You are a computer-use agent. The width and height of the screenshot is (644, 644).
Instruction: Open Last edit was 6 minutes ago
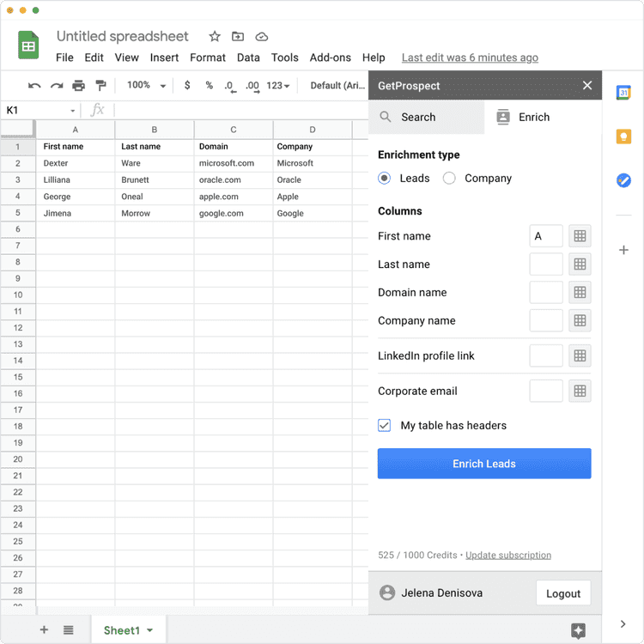(x=470, y=58)
